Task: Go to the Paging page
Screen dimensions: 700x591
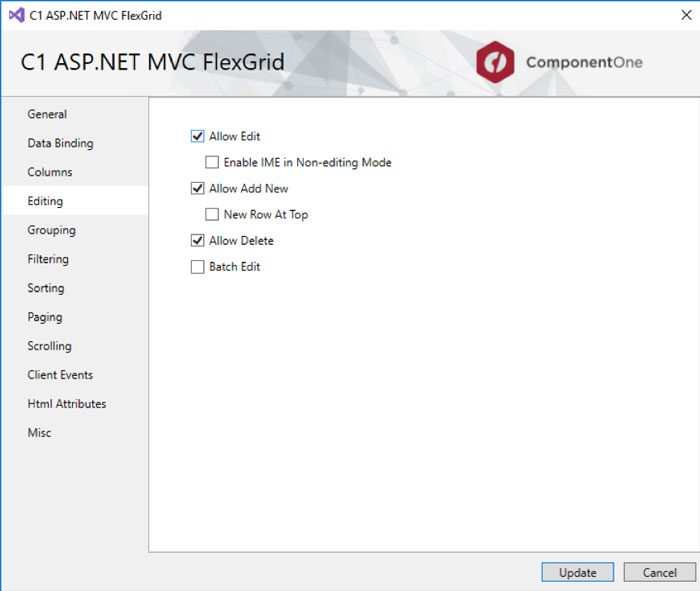Action: click(x=75, y=317)
